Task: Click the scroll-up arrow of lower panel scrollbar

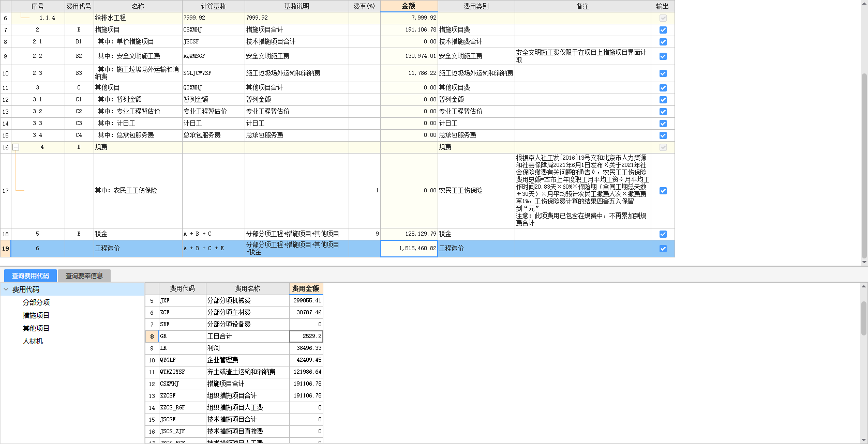Action: (864, 286)
